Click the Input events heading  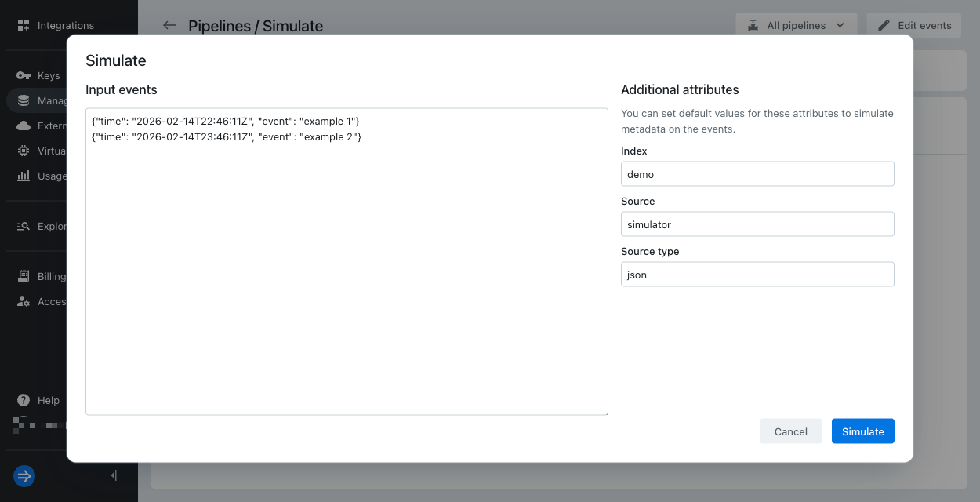pyautogui.click(x=122, y=89)
